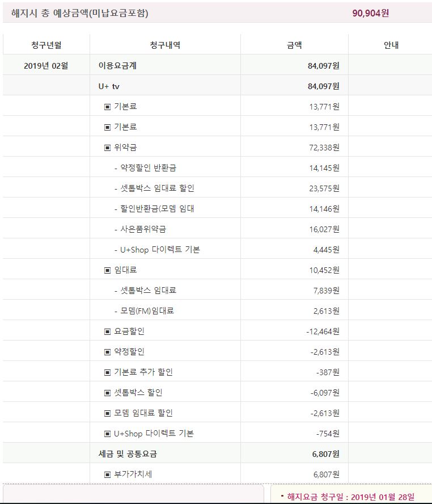
Task: Click the square icon next to 부가가치세
Action: coord(107,474)
